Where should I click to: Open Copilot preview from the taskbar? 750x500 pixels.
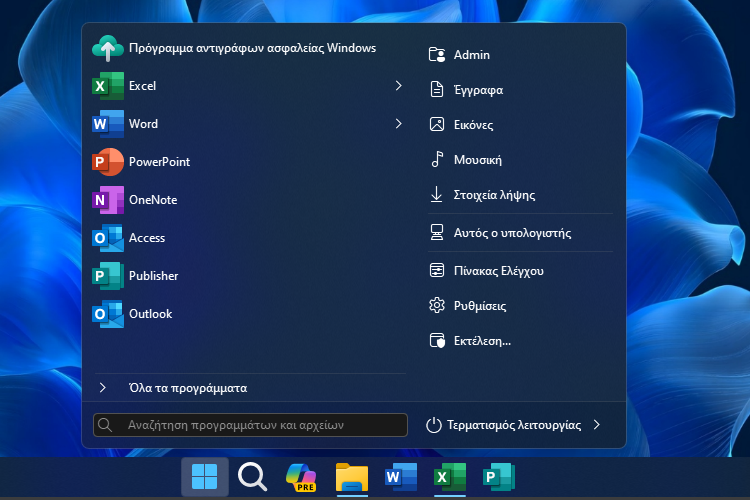point(301,477)
